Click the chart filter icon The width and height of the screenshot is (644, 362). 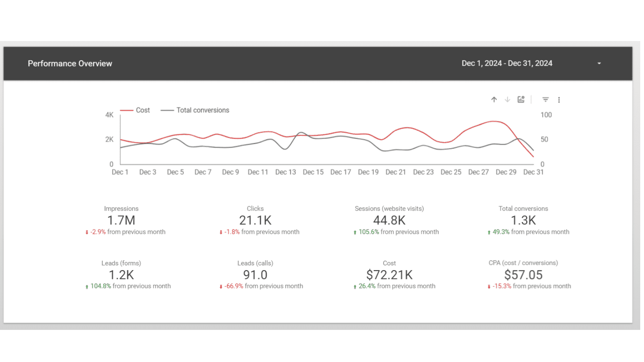pyautogui.click(x=545, y=99)
